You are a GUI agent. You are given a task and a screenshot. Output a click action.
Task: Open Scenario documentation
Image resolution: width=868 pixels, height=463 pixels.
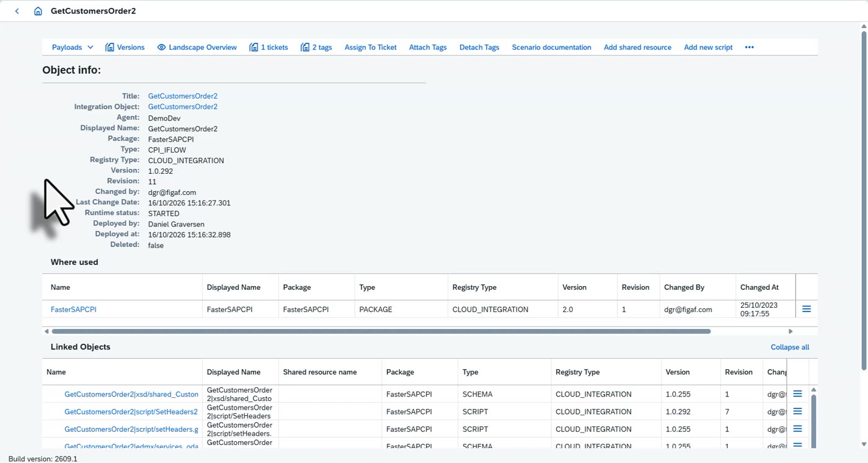(552, 47)
